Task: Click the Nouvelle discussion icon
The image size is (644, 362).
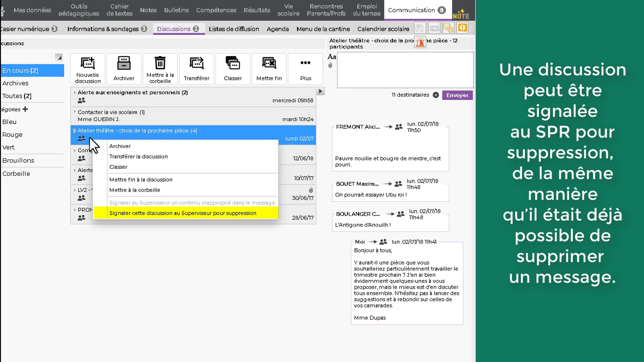Action: click(87, 63)
